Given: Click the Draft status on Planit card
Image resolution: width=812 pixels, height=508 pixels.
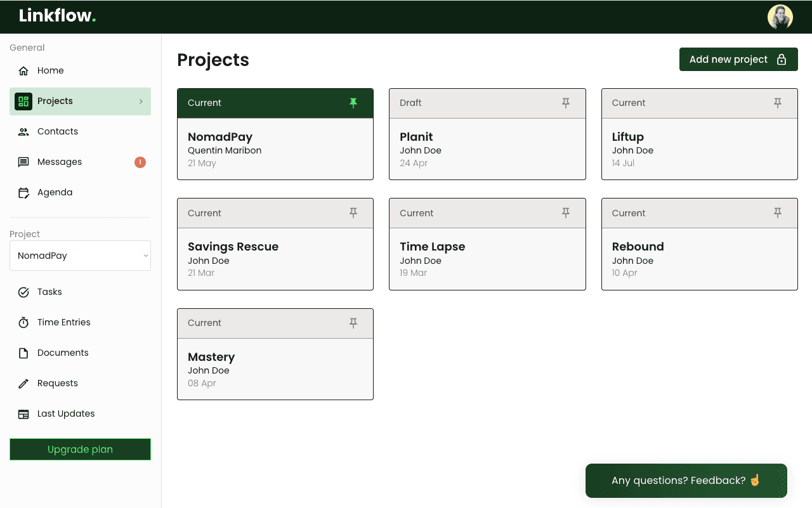Looking at the screenshot, I should pos(410,103).
